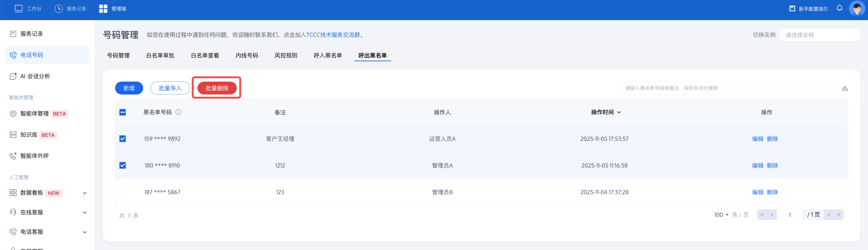Image resolution: width=868 pixels, height=250 pixels.
Task: Open TCCC技术服务交流群 link
Action: pyautogui.click(x=333, y=35)
